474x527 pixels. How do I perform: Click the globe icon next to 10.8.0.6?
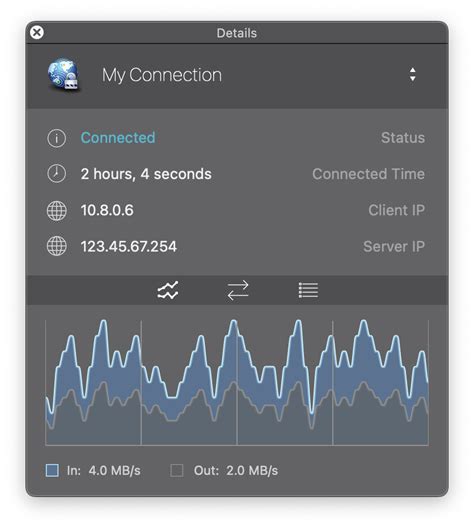tap(56, 210)
